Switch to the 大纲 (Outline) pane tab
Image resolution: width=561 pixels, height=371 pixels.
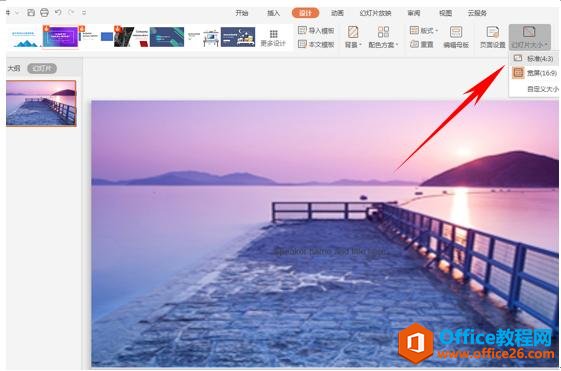[x=14, y=68]
